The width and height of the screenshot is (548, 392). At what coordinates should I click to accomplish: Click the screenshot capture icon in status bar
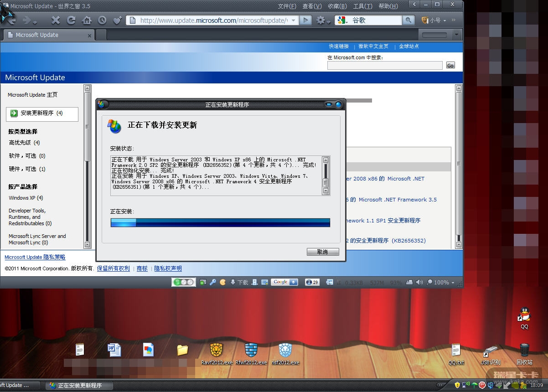(264, 282)
